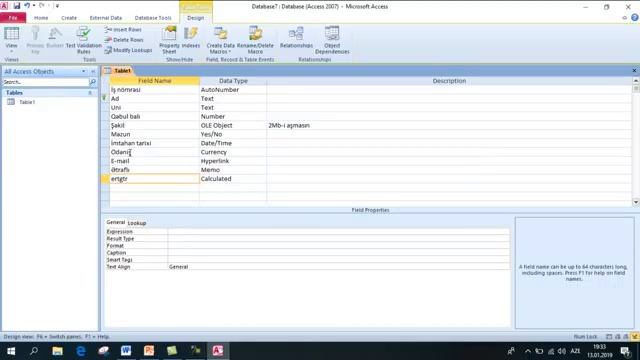Open Word from taskbar
640x360 pixels.
[126, 351]
